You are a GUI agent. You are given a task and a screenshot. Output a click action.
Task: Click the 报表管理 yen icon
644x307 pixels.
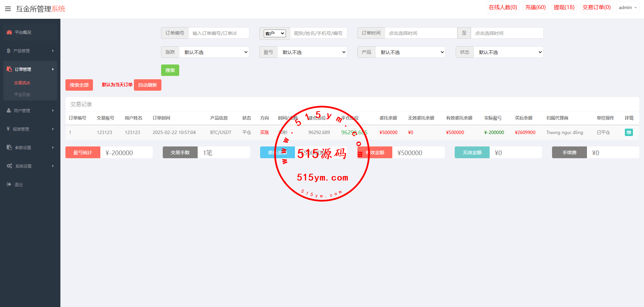[8, 129]
